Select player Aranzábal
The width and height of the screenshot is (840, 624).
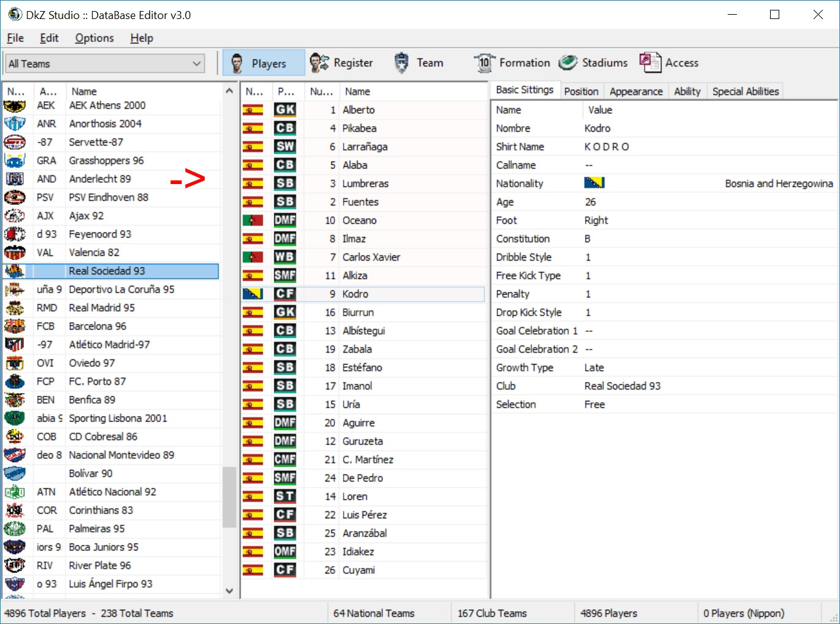click(364, 533)
